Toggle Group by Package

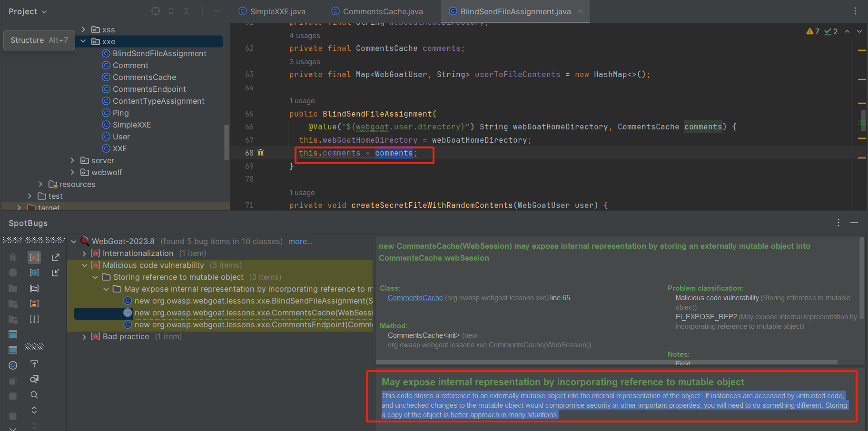click(34, 288)
